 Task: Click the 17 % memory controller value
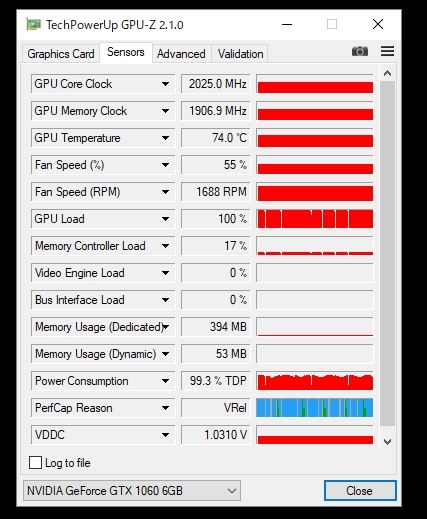216,246
